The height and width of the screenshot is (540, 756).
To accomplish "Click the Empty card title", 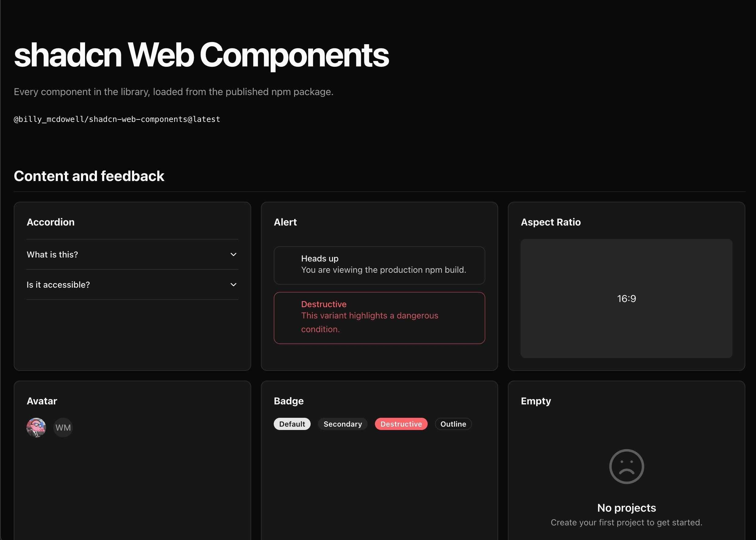I will click(536, 401).
